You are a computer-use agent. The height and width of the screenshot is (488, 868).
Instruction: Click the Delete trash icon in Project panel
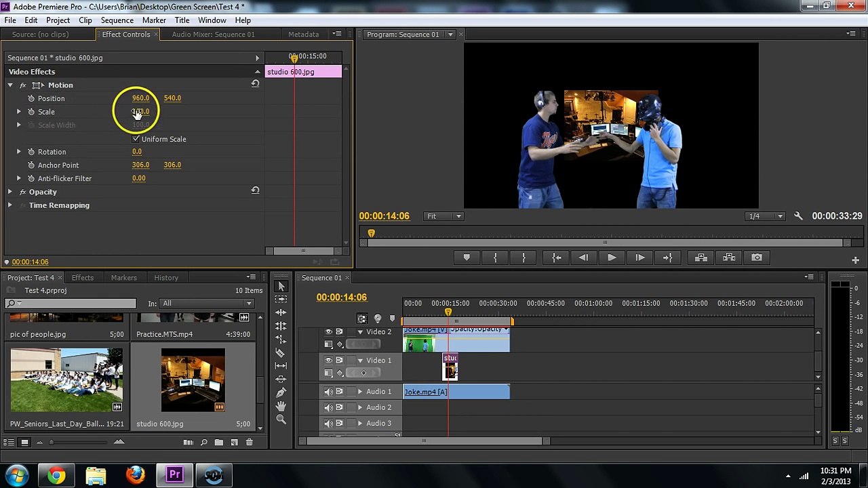coord(249,443)
